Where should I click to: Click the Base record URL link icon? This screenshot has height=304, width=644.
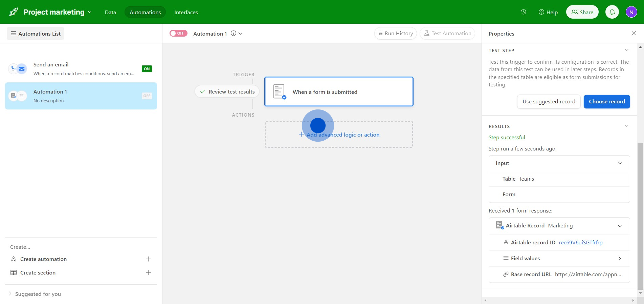click(x=506, y=274)
